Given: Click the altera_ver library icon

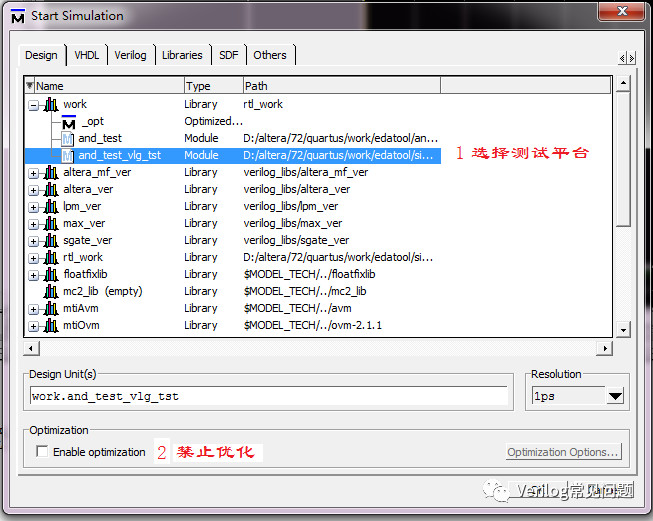Looking at the screenshot, I should (x=51, y=190).
